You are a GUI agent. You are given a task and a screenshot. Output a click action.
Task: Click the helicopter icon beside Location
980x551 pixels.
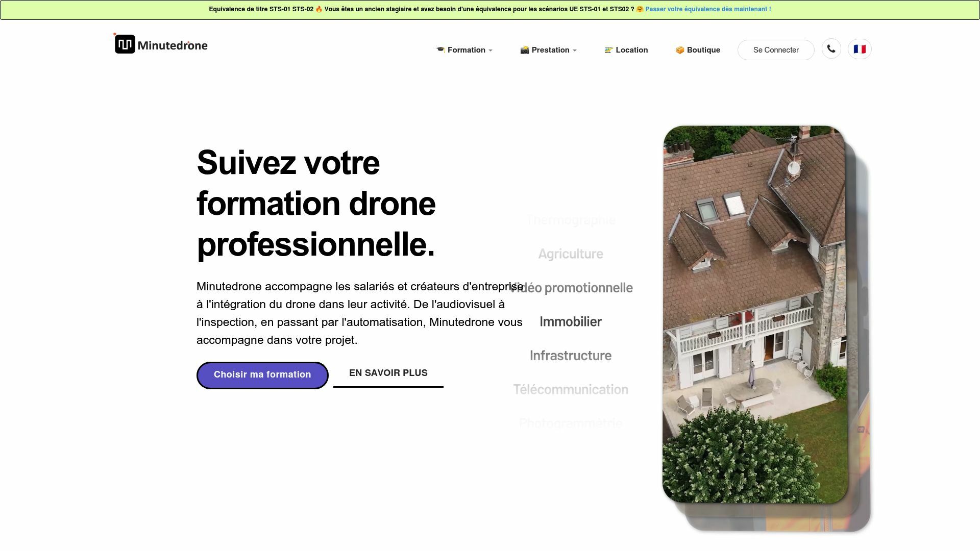click(609, 49)
